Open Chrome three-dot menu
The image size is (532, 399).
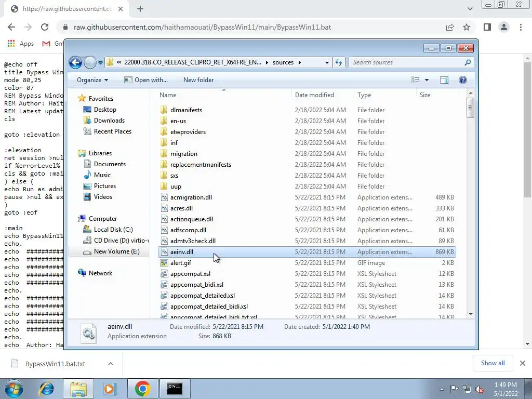click(521, 27)
